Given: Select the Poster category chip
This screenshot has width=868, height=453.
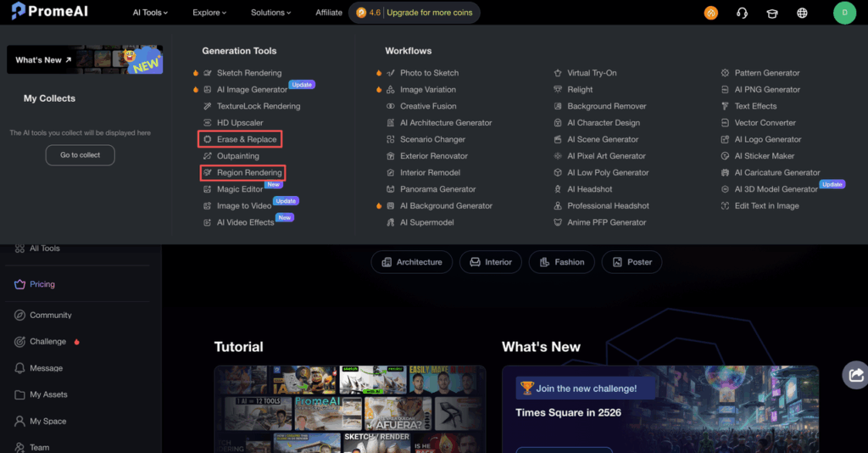Looking at the screenshot, I should pyautogui.click(x=632, y=262).
